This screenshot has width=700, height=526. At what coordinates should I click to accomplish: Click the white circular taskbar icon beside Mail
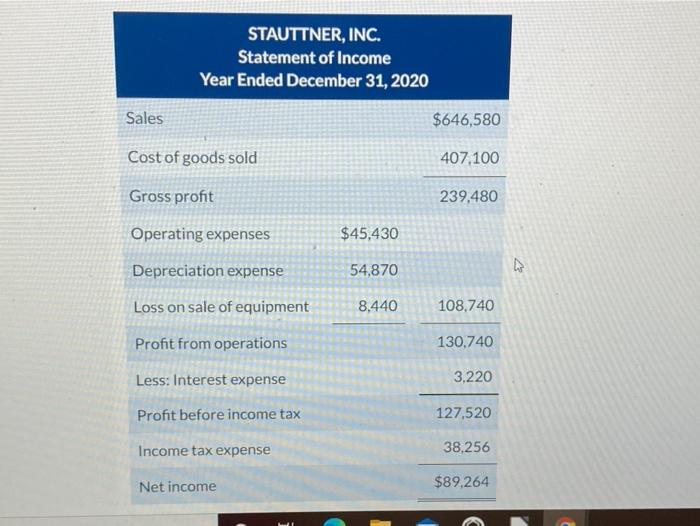coord(473,522)
